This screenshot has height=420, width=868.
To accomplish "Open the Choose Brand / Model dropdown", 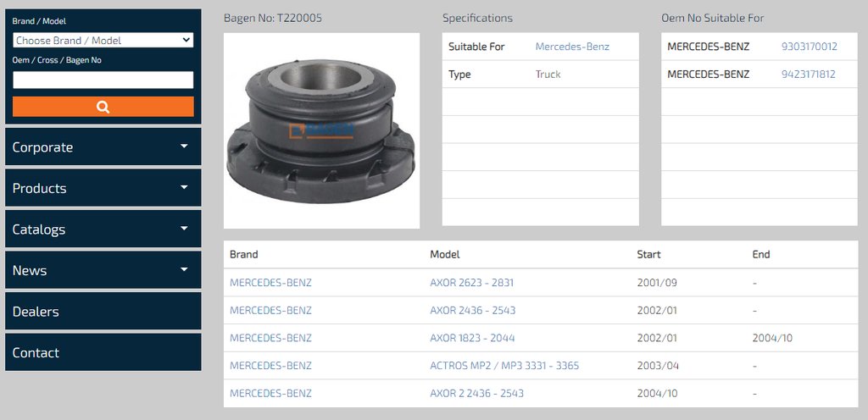I will tap(103, 41).
